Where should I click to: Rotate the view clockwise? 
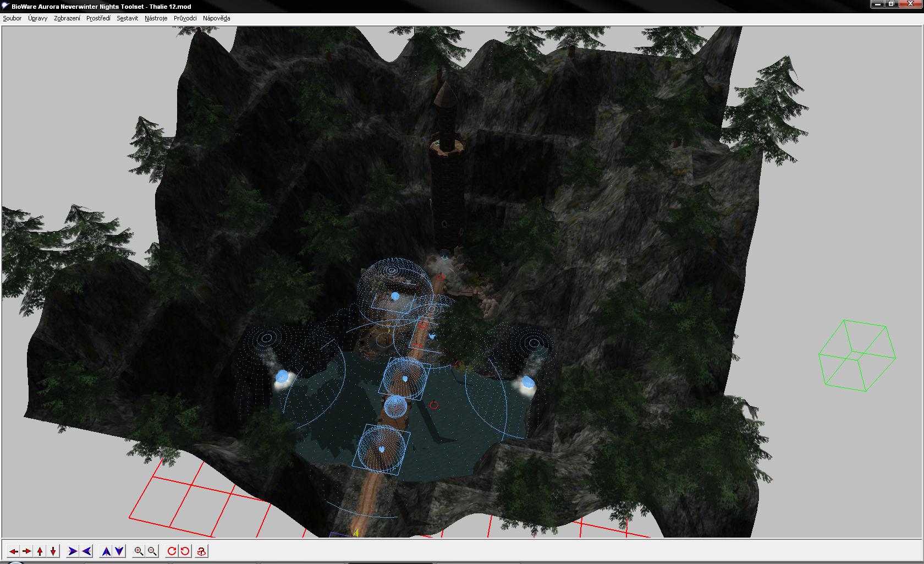[x=172, y=551]
